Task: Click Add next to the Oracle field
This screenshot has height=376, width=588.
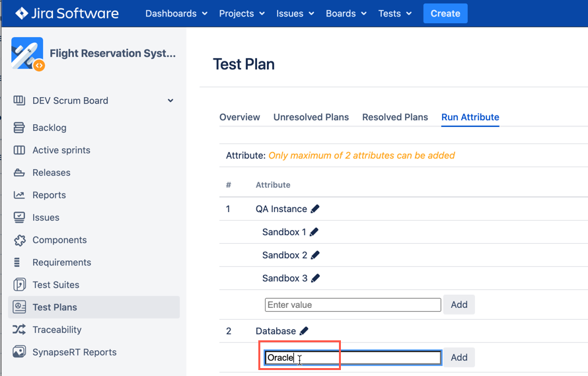Action: [459, 357]
